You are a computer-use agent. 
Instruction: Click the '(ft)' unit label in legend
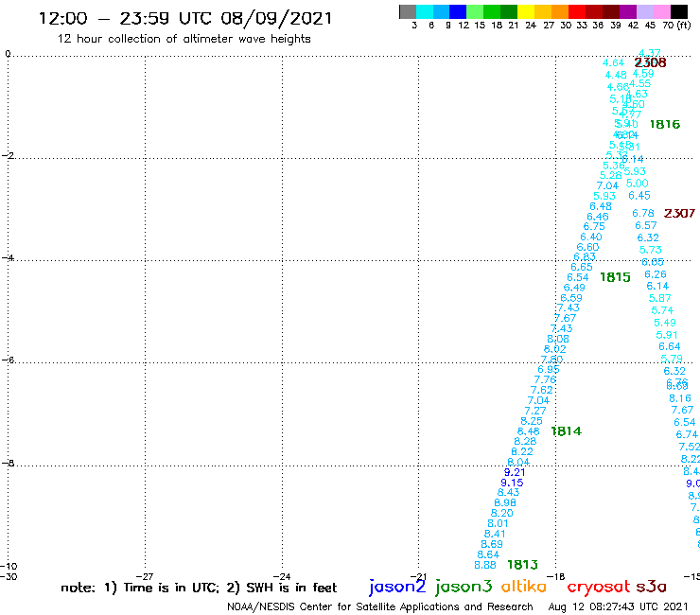click(684, 25)
